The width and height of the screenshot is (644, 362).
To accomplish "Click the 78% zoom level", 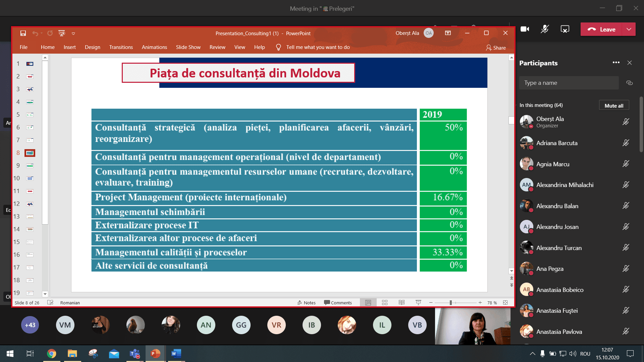I will click(x=492, y=303).
